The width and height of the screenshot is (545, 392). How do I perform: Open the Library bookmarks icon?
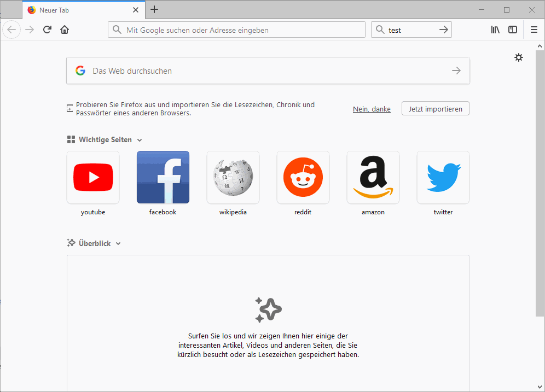495,30
